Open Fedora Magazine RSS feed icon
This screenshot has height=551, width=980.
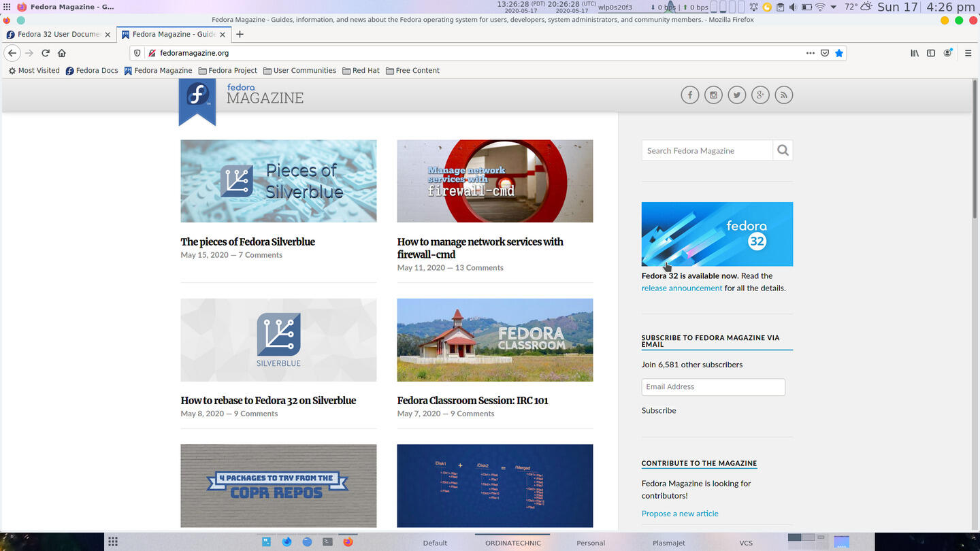[x=784, y=95]
